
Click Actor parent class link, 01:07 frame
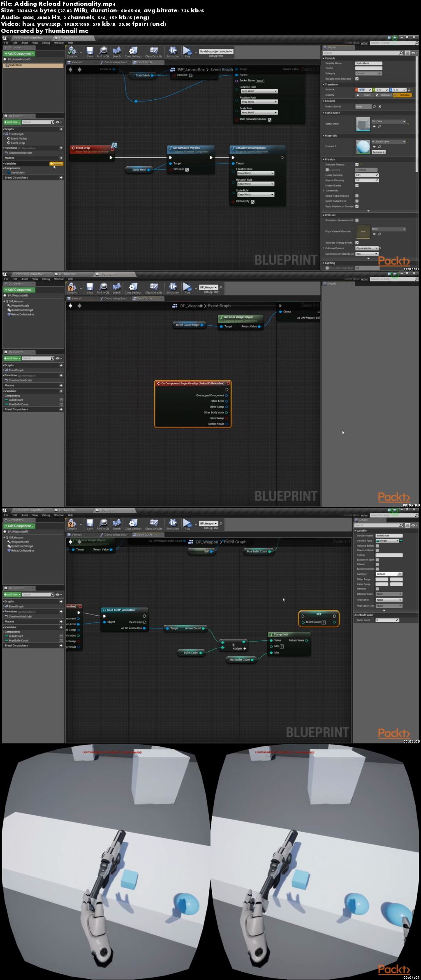click(364, 43)
